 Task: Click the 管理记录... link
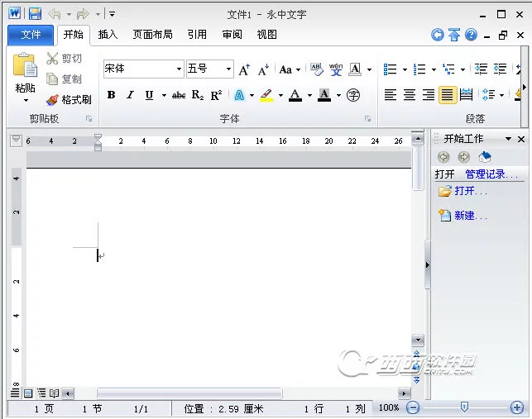click(491, 174)
